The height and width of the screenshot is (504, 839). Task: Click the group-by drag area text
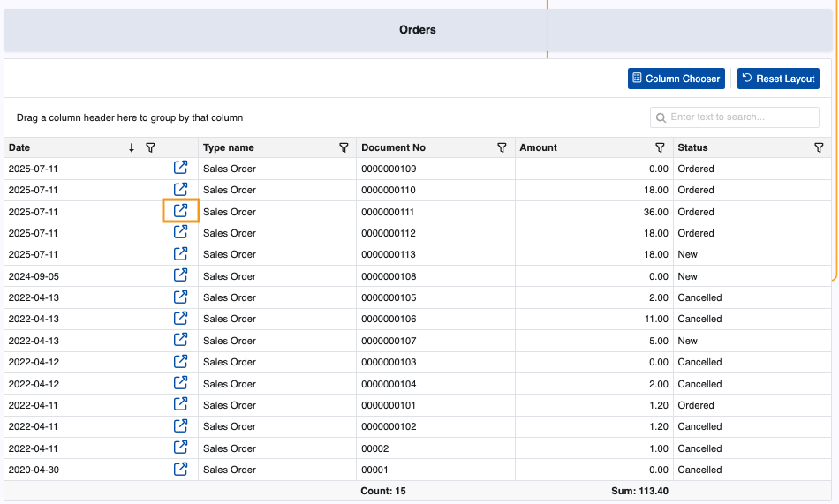pyautogui.click(x=130, y=117)
